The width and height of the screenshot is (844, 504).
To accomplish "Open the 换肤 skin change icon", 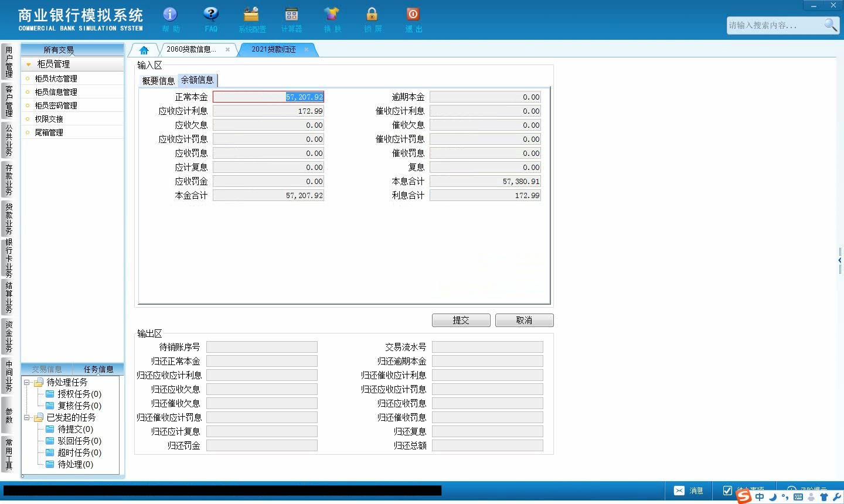I will pyautogui.click(x=332, y=14).
